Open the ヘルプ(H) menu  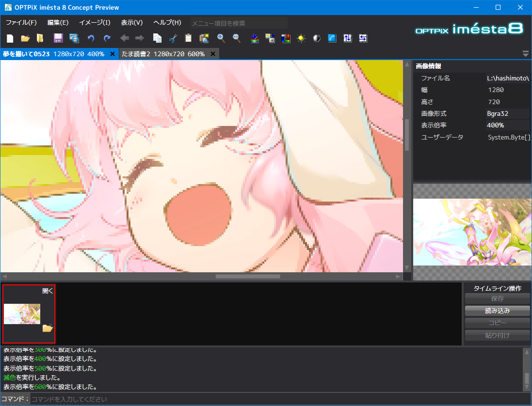click(x=167, y=23)
